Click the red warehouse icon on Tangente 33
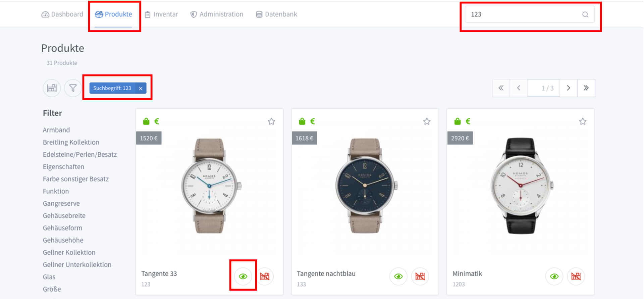This screenshot has height=299, width=644. tap(265, 277)
